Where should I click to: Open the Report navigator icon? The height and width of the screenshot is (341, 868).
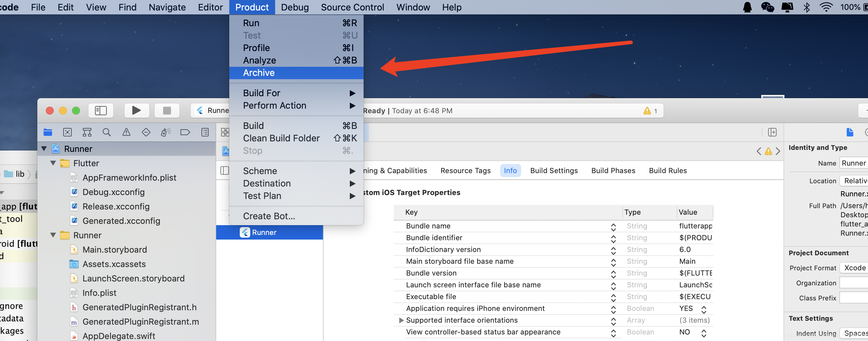(205, 132)
